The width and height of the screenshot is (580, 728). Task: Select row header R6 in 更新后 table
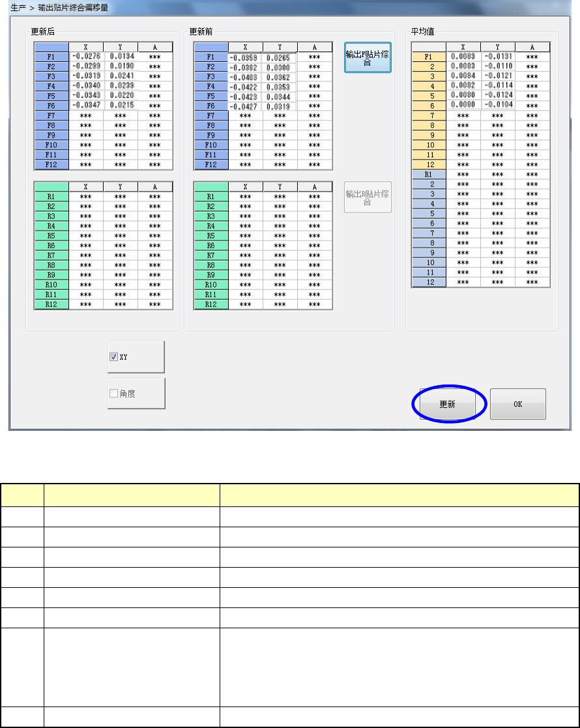click(51, 246)
